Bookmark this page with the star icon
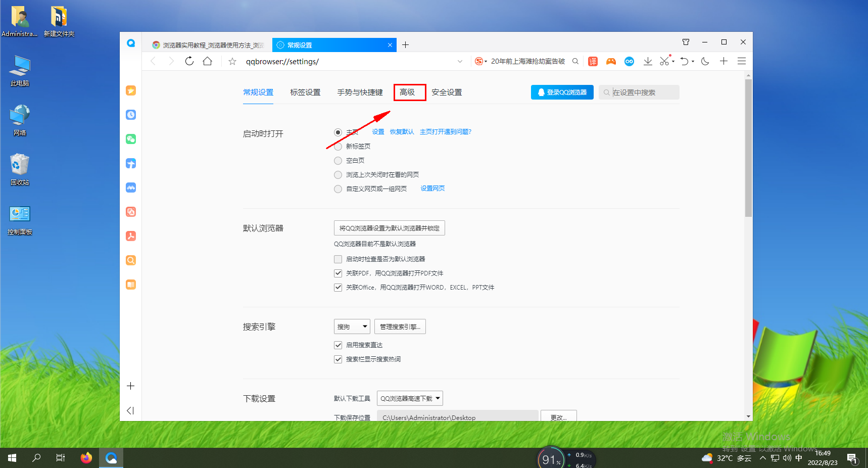Screen dimensions: 868x468 [x=232, y=61]
